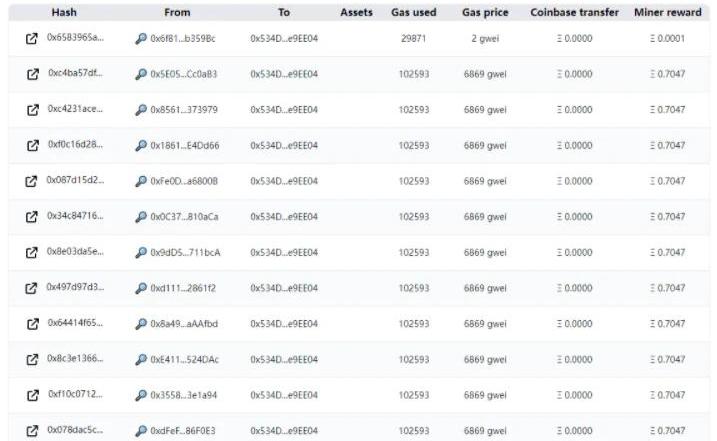Viewport: 717px width, 441px height.
Task: Open external link icon for hash 0x6583965a
Action: pyautogui.click(x=32, y=38)
